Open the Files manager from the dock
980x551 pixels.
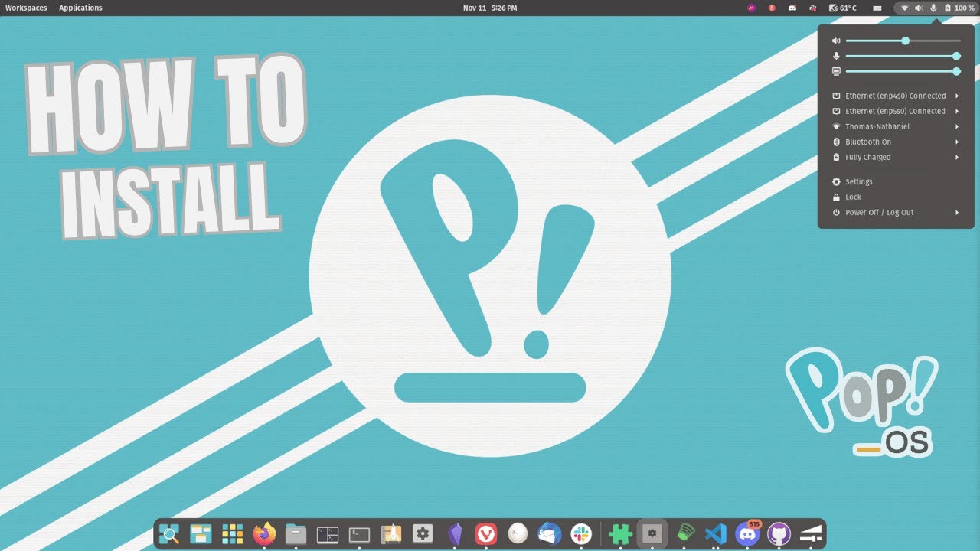296,533
